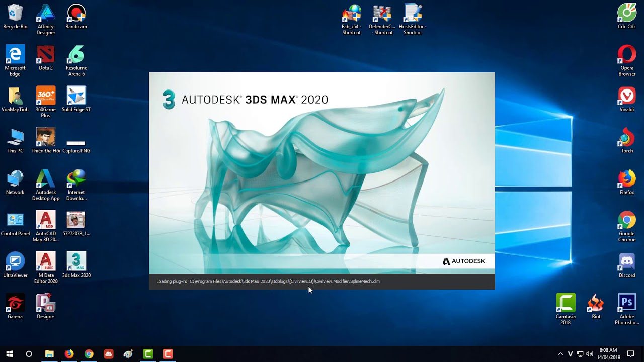Select the DefenderC shortcut icon
This screenshot has height=362, width=644.
point(382,20)
